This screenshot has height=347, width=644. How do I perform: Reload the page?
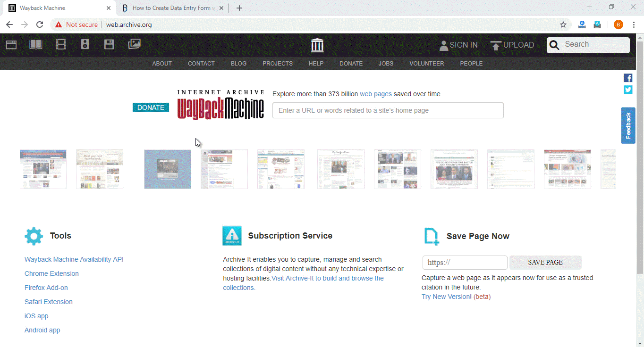tap(40, 25)
